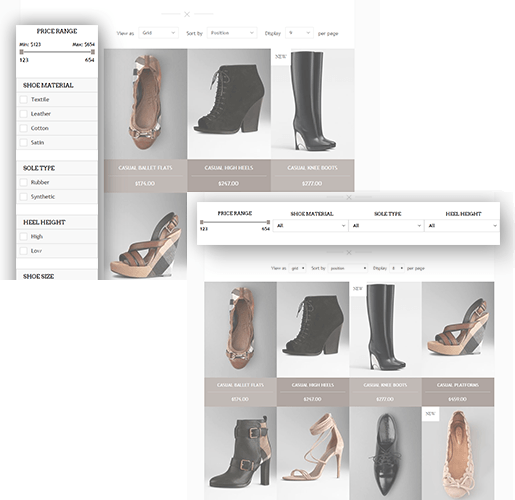Click the SHOE SIZE sidebar heading
Image resolution: width=515 pixels, height=500 pixels.
38,276
